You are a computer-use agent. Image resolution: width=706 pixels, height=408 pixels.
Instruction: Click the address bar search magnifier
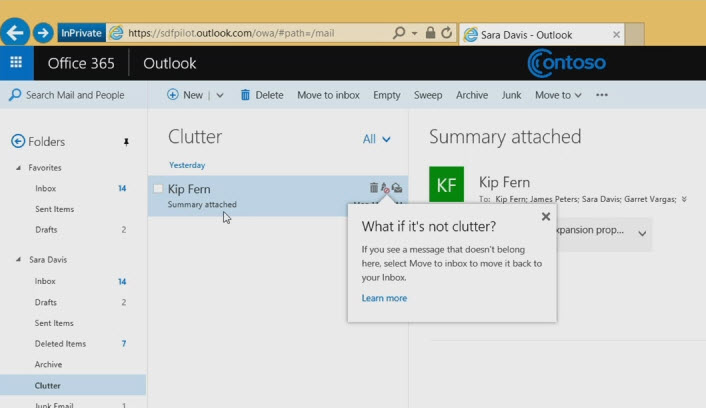(399, 32)
